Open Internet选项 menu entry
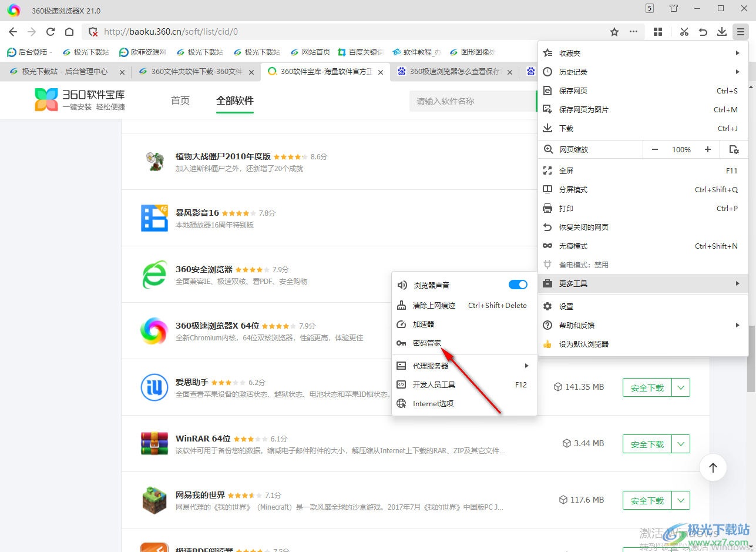This screenshot has height=552, width=756. pos(465,403)
